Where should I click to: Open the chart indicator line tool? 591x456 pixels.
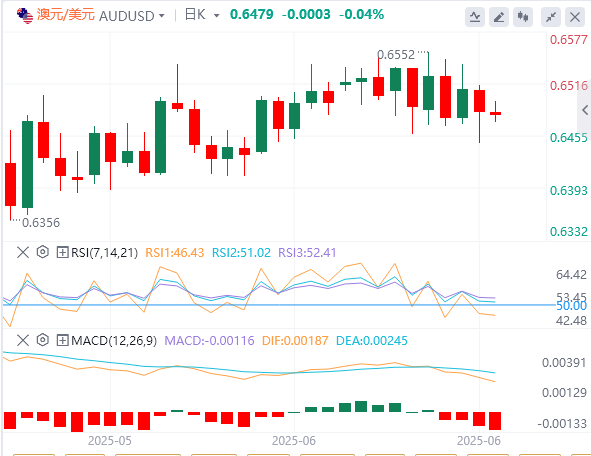point(475,17)
